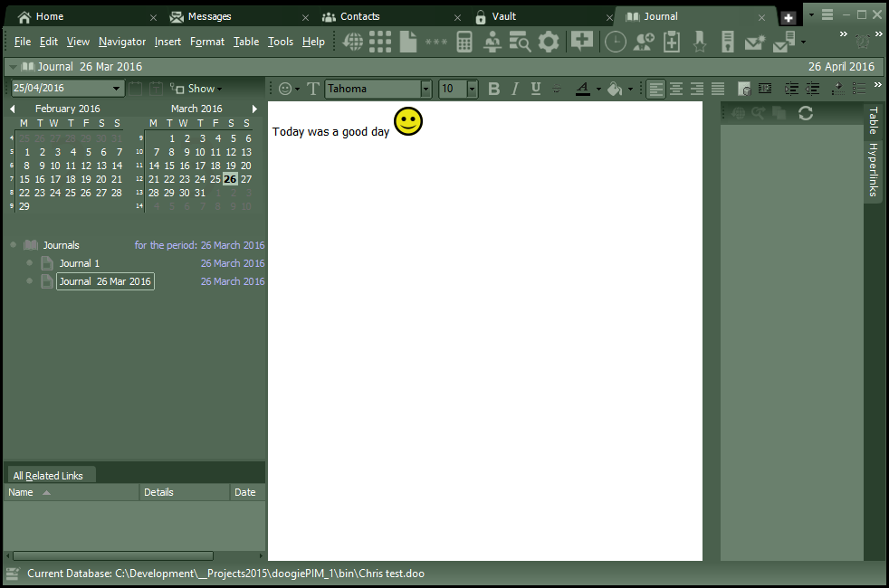Viewport: 889px width, 588px height.
Task: Go to previous month arrow in calendar
Action: point(13,109)
